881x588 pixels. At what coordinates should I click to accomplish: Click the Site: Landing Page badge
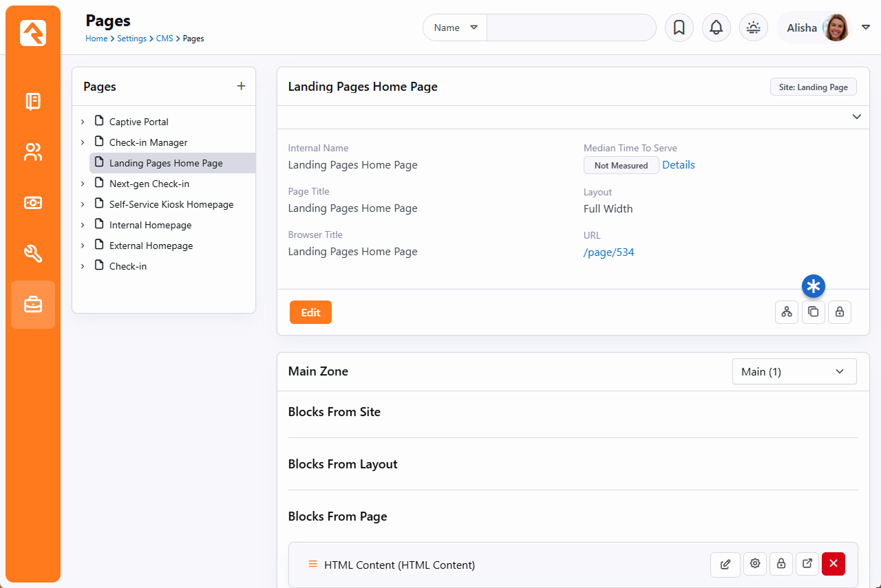click(x=814, y=87)
